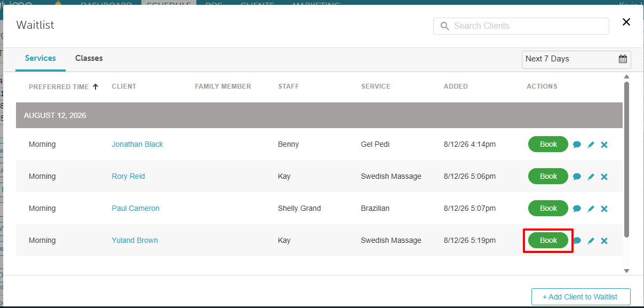Image resolution: width=644 pixels, height=308 pixels.
Task: Book Paul Cameron's Brazilian service
Action: point(548,208)
